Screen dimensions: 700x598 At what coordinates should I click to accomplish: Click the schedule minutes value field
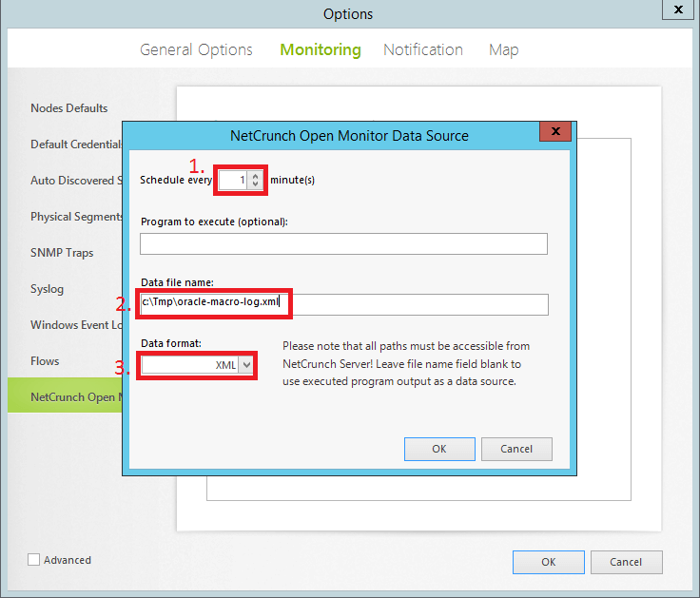tap(233, 180)
